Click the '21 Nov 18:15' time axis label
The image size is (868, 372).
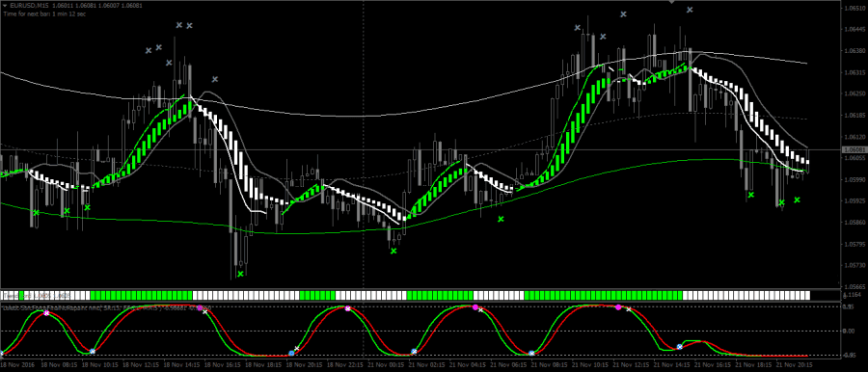[754, 366]
